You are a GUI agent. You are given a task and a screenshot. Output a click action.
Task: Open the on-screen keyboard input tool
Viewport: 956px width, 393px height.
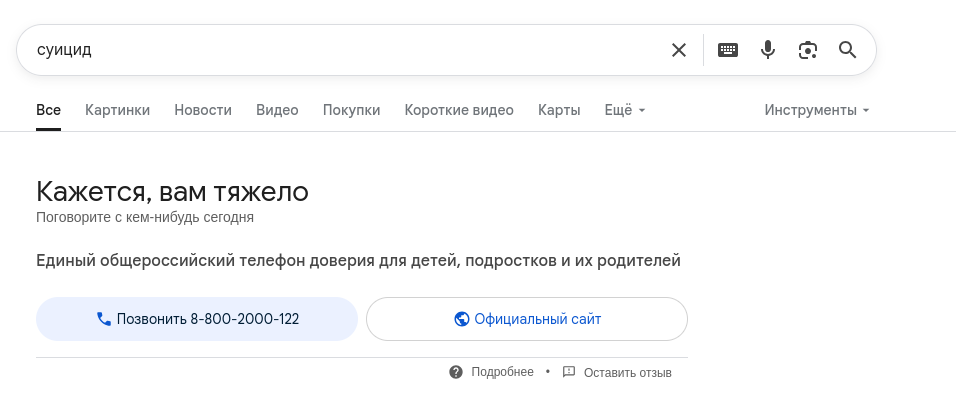pyautogui.click(x=728, y=50)
